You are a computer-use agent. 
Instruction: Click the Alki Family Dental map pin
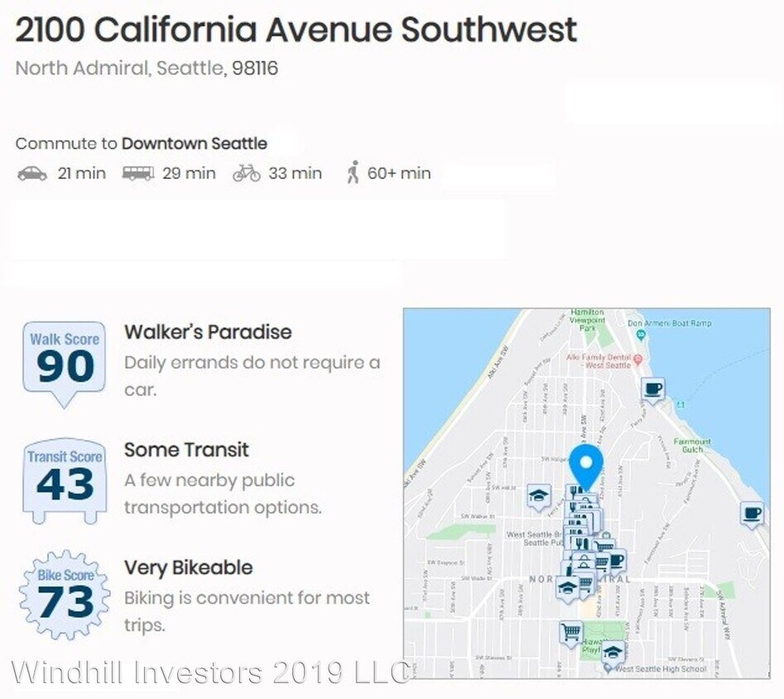pyautogui.click(x=638, y=363)
